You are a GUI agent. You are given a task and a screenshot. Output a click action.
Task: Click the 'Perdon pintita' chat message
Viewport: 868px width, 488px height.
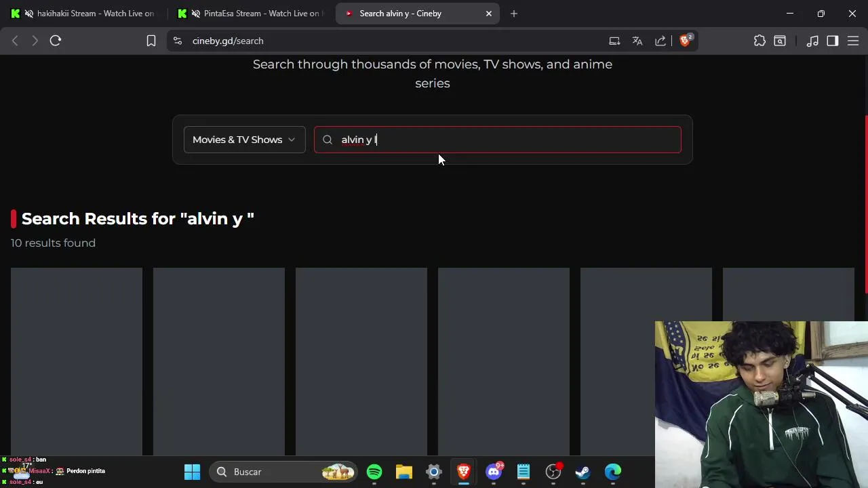85,470
